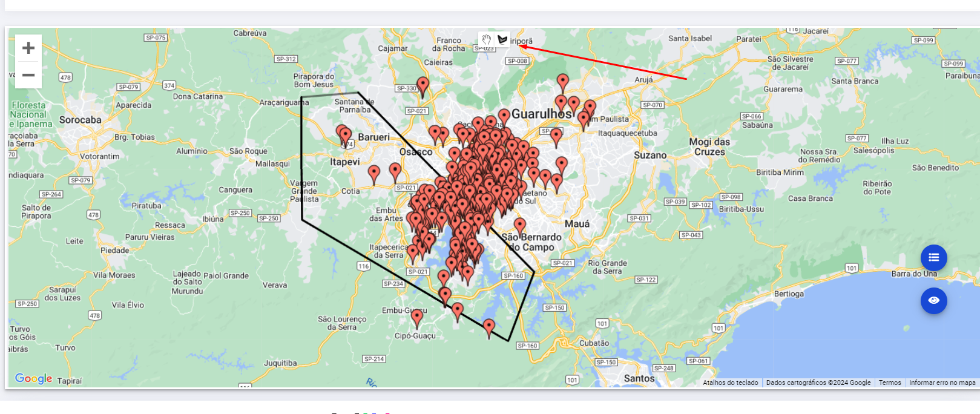Click the Salesópolis label
The height and width of the screenshot is (414, 980).
click(x=873, y=151)
